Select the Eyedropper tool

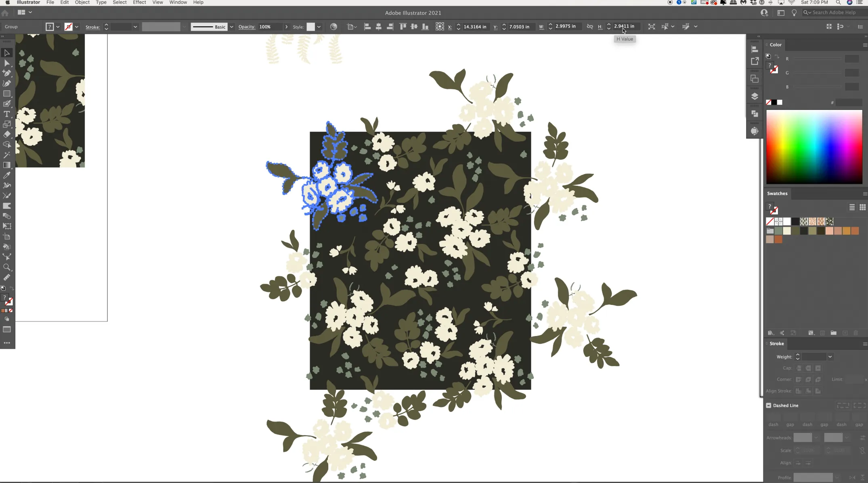click(7, 175)
